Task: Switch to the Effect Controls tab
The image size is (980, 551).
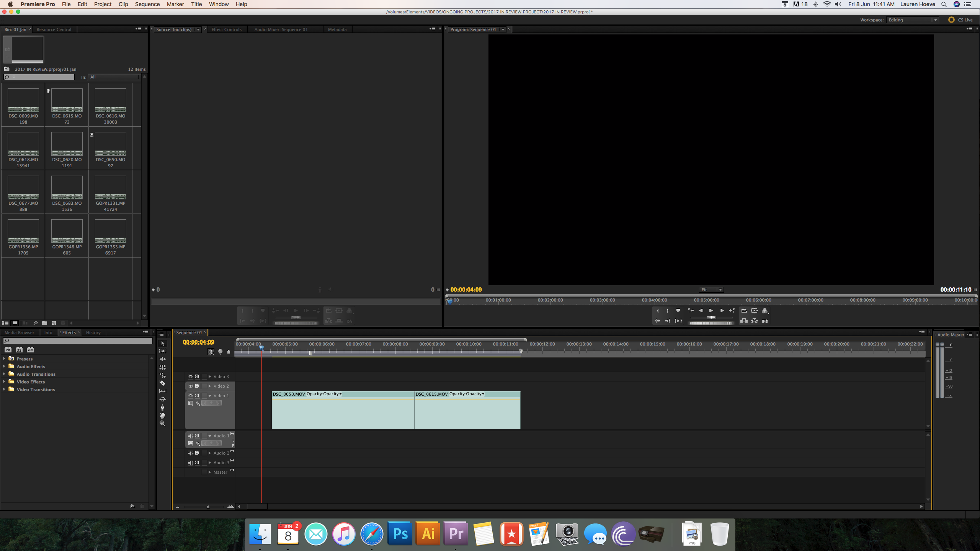Action: click(226, 29)
